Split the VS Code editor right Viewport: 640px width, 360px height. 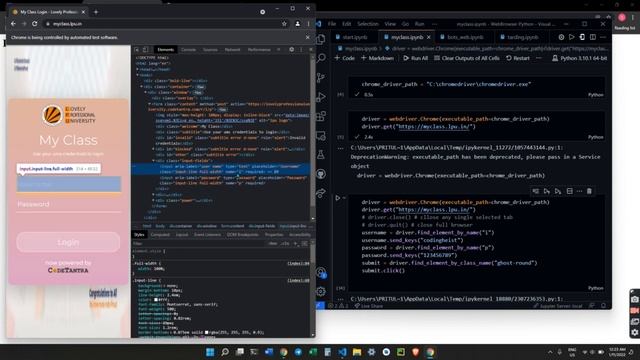(x=593, y=37)
